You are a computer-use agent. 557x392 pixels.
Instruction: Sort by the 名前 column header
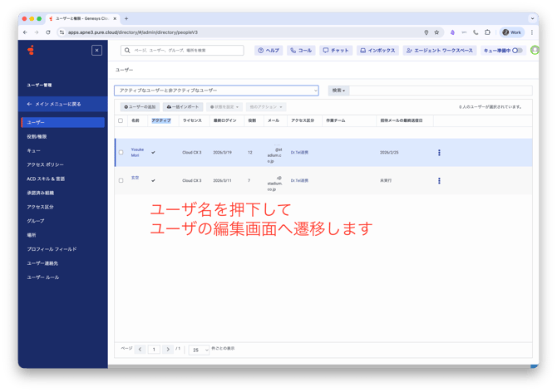(x=136, y=120)
